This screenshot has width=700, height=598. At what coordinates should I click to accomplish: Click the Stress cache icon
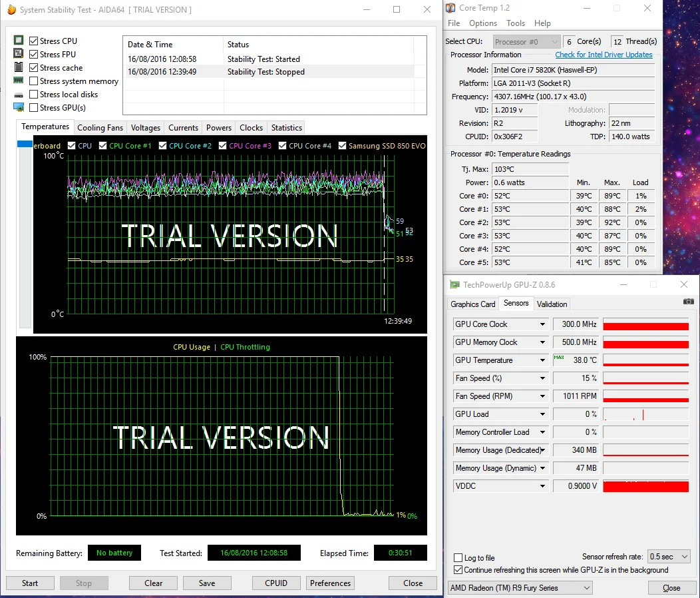click(x=19, y=67)
